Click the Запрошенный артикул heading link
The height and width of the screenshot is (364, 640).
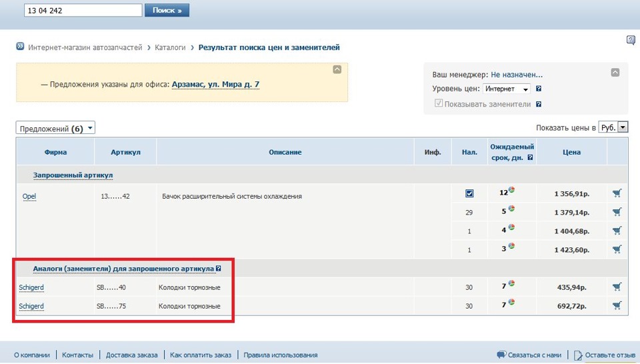click(x=73, y=175)
